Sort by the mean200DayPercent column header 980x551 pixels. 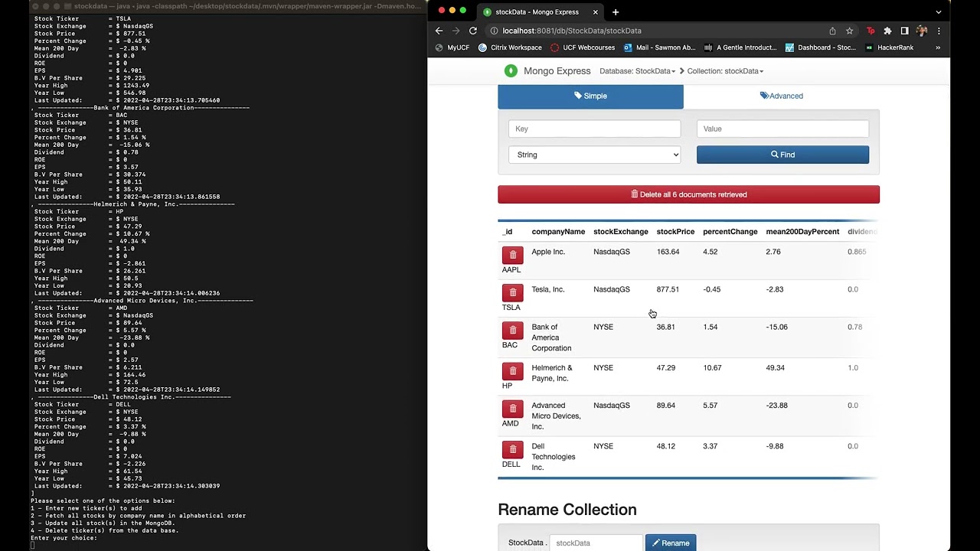pyautogui.click(x=802, y=232)
